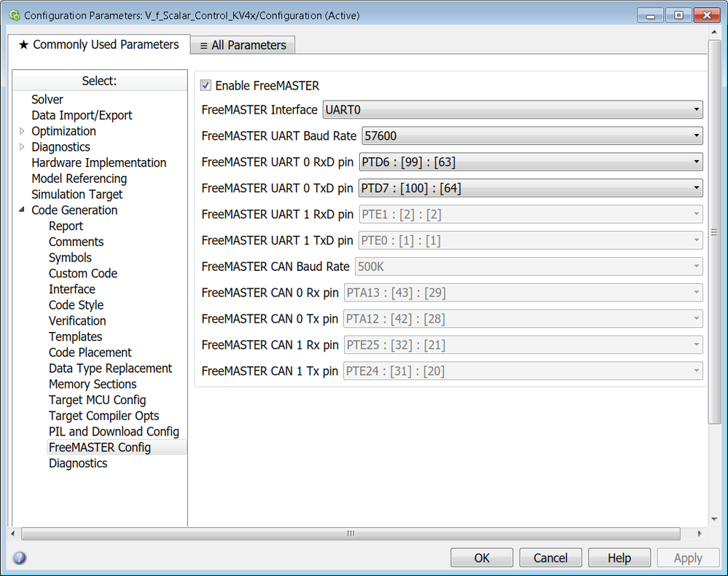
Task: Select Report under Code Generation
Action: [66, 226]
